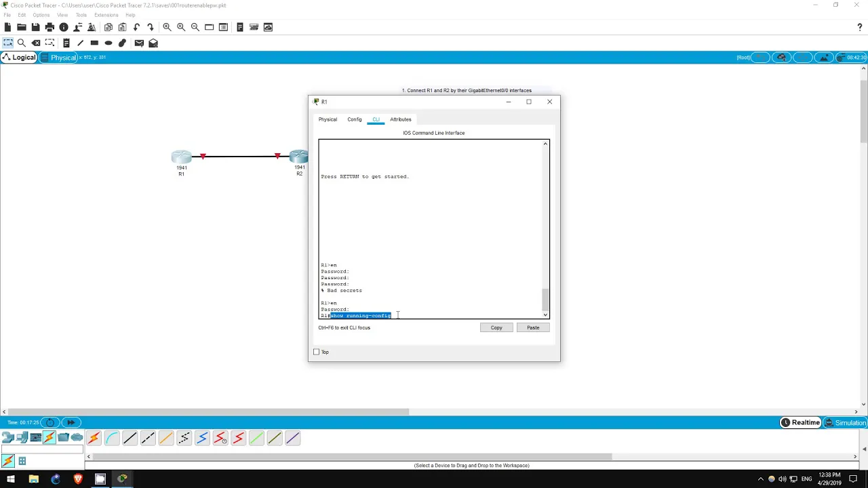Click the Paste icon in main toolbar
The height and width of the screenshot is (488, 868).
click(122, 27)
